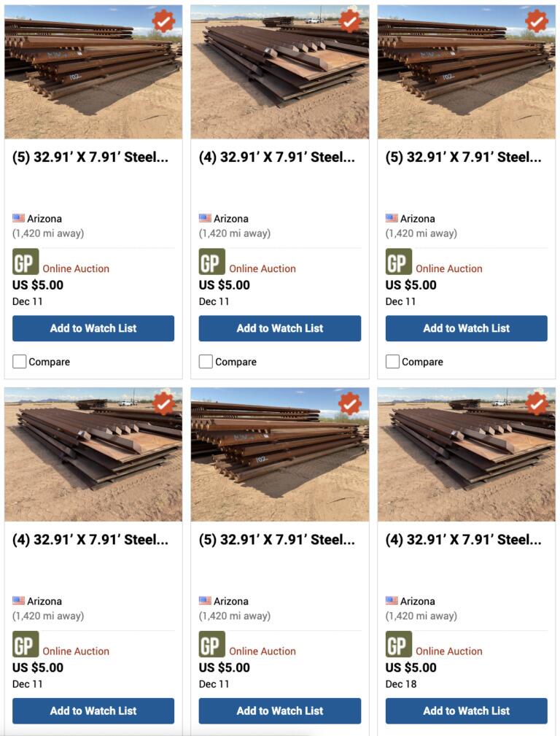Click the GP logo on the Dec 18 listing
The height and width of the screenshot is (736, 560).
pyautogui.click(x=399, y=644)
